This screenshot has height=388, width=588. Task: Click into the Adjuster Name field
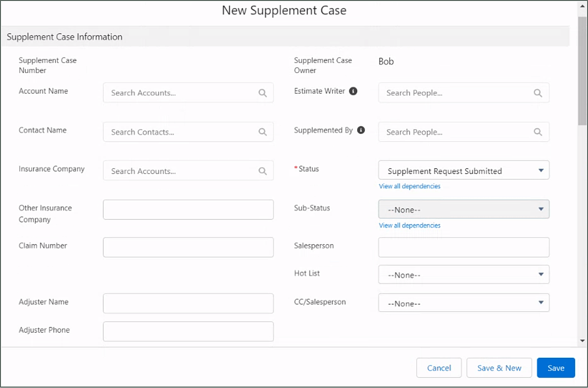pos(188,303)
